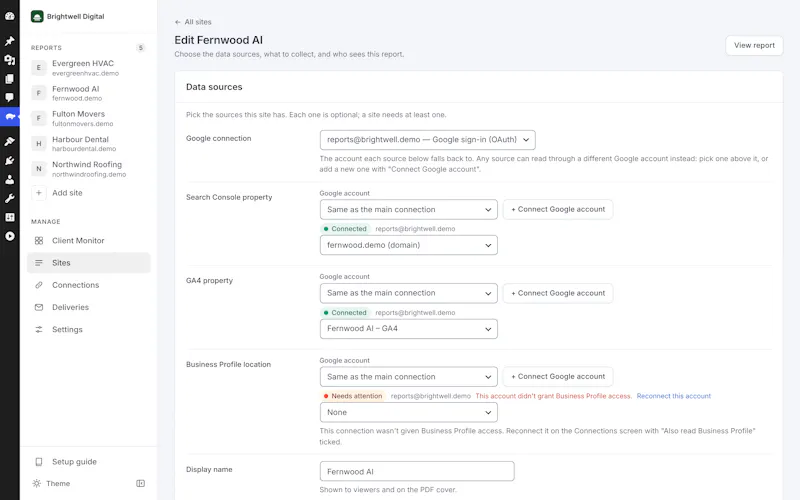
Task: Click the Connections link icon
Action: click(39, 285)
